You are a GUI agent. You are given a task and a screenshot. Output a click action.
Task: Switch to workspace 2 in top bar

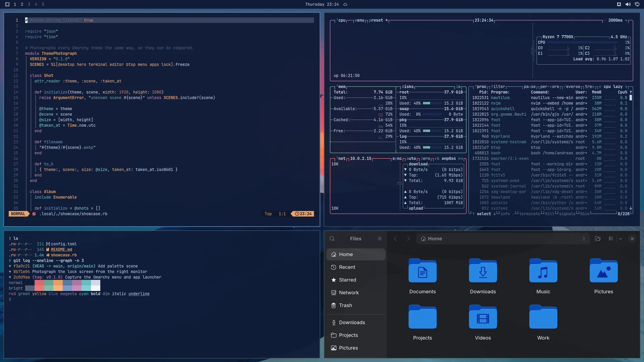click(x=22, y=4)
